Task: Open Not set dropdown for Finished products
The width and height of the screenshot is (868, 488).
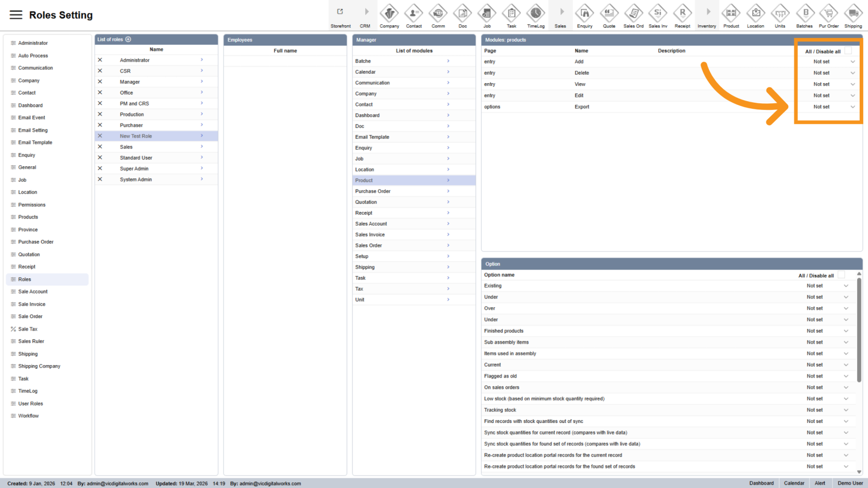Action: [846, 331]
